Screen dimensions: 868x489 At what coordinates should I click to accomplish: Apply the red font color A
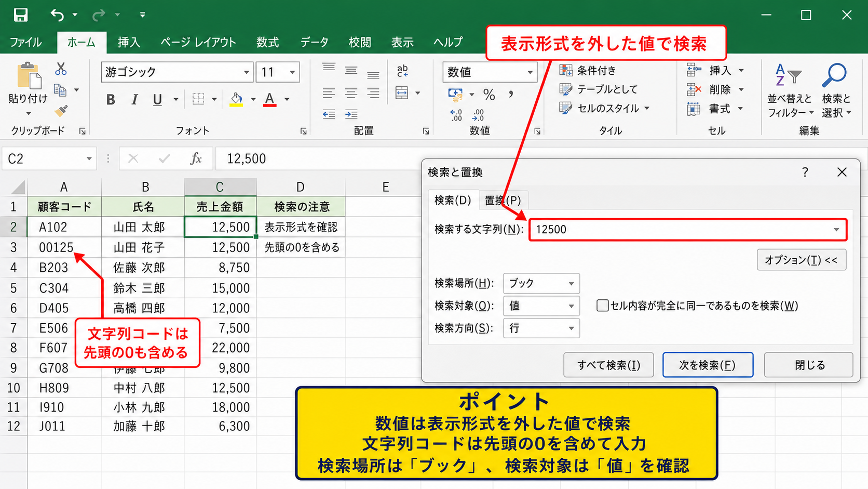tap(269, 99)
